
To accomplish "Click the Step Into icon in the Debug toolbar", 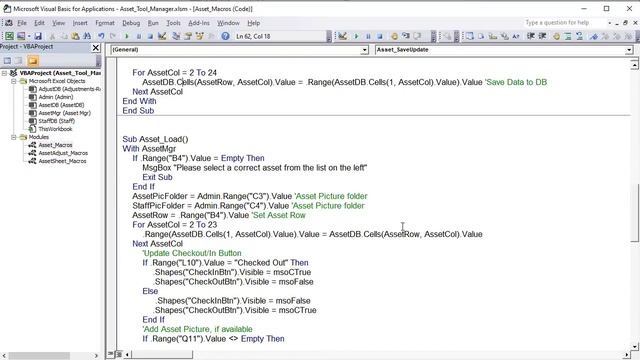I will pyautogui.click(x=406, y=36).
